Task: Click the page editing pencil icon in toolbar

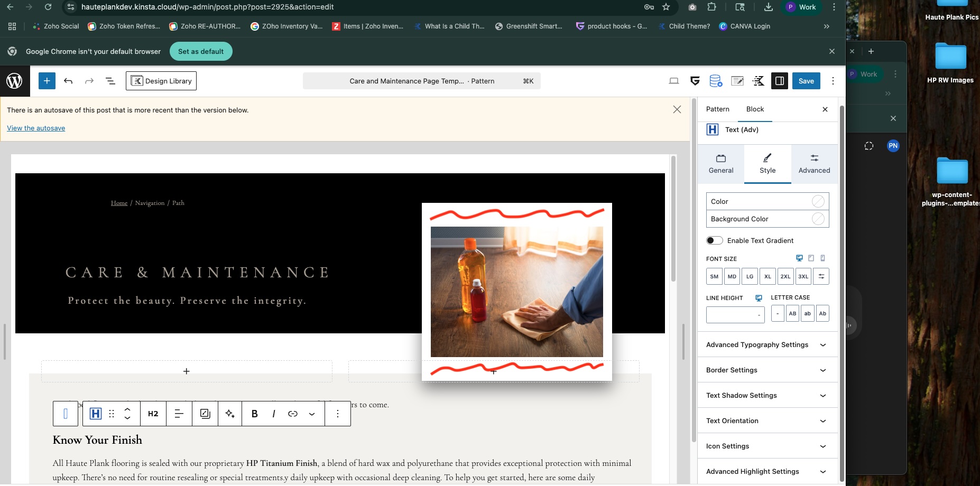Action: pos(737,81)
